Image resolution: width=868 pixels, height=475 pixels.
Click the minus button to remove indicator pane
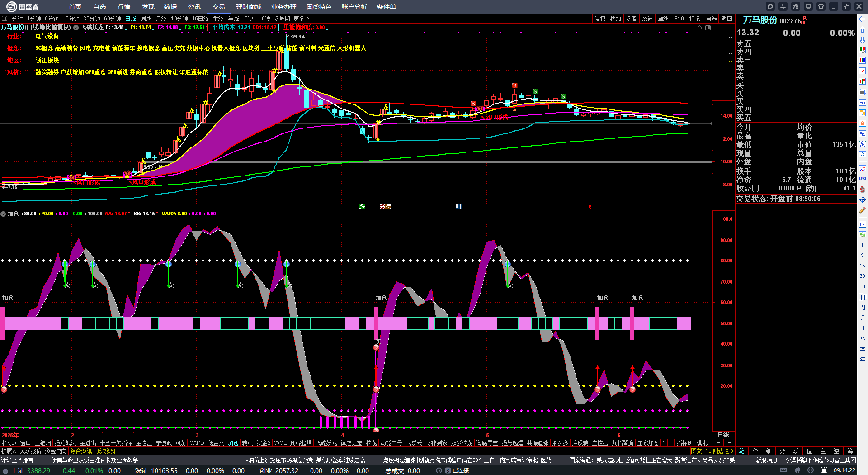[x=729, y=443]
